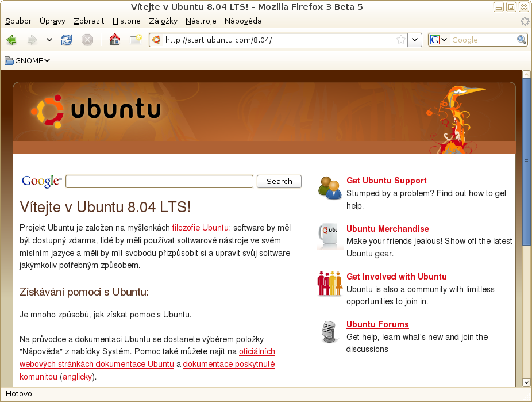
Task: Click the Google logo beside search box
Action: (42, 181)
